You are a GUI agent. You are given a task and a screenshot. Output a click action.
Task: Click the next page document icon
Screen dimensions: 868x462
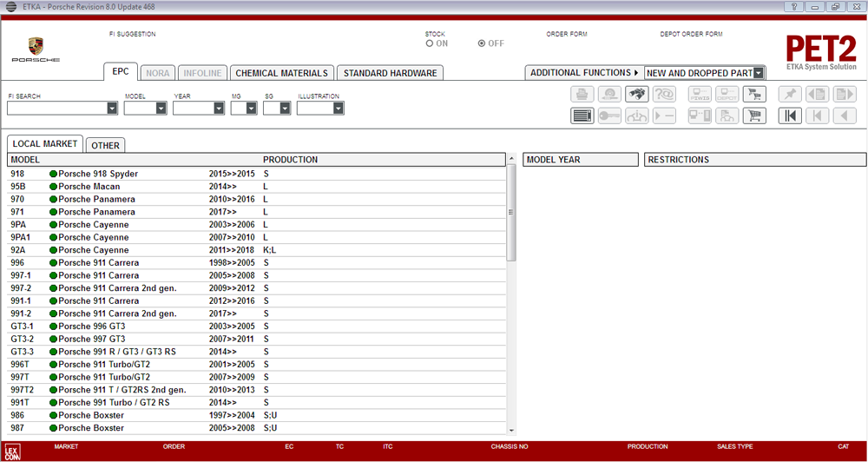tap(845, 94)
